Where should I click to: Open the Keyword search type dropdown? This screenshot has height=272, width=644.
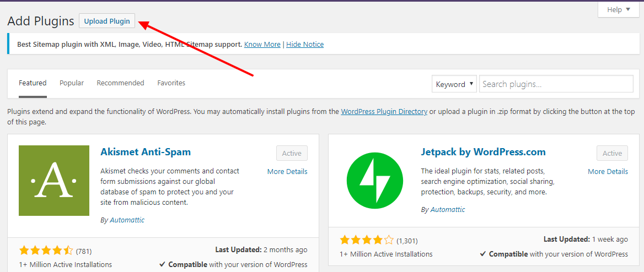(x=454, y=84)
